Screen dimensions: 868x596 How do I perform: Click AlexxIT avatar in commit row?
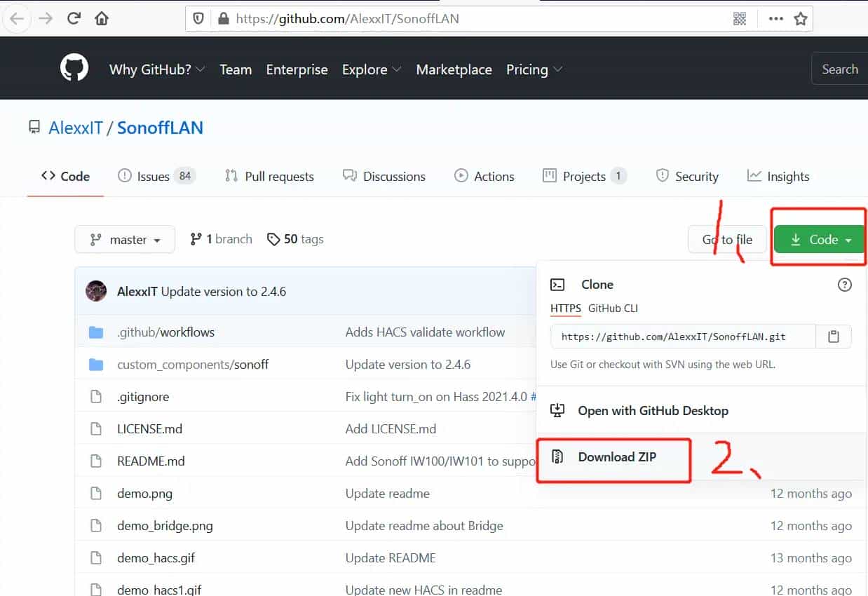(96, 291)
